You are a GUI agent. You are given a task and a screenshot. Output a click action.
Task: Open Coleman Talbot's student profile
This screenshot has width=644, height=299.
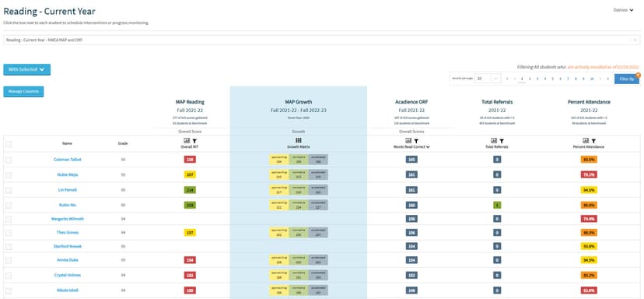(68, 160)
